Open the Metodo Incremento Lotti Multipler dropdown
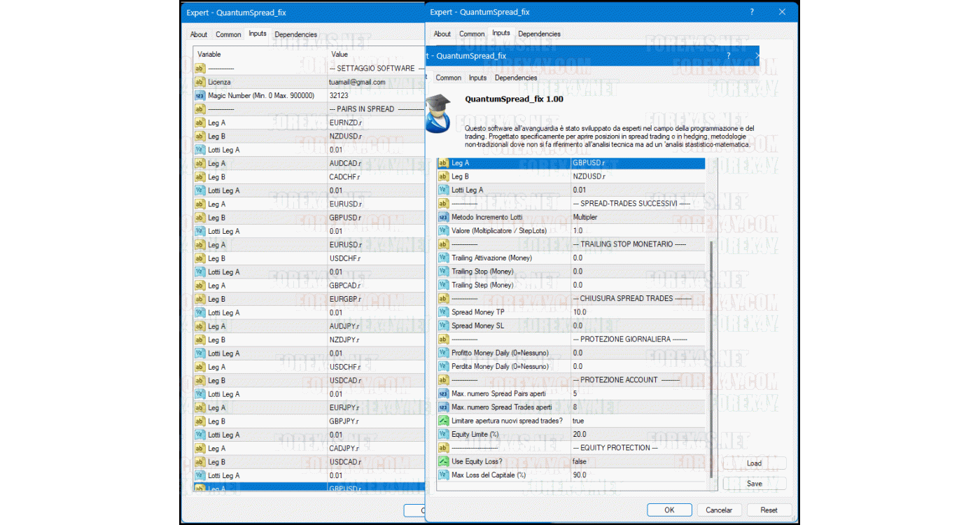The width and height of the screenshot is (980, 525). coord(637,217)
